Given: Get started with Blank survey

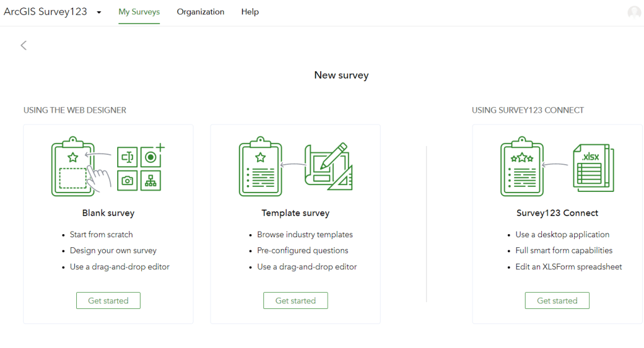Looking at the screenshot, I should point(108,301).
